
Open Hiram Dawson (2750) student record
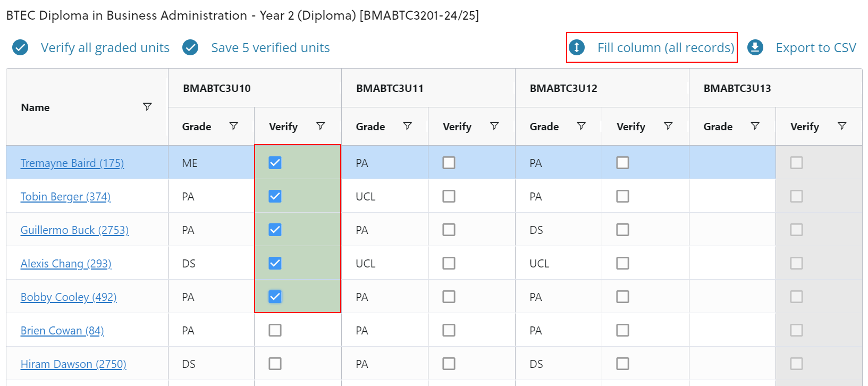click(73, 364)
